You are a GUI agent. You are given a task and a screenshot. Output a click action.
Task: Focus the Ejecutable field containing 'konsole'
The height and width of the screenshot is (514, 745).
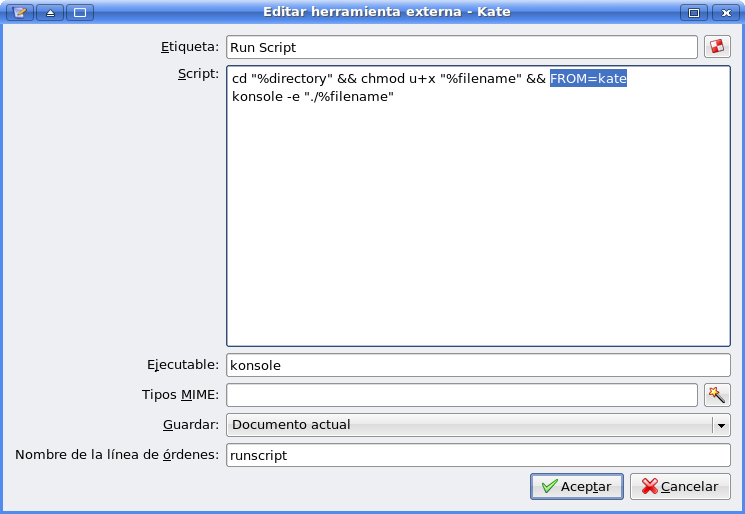478,365
